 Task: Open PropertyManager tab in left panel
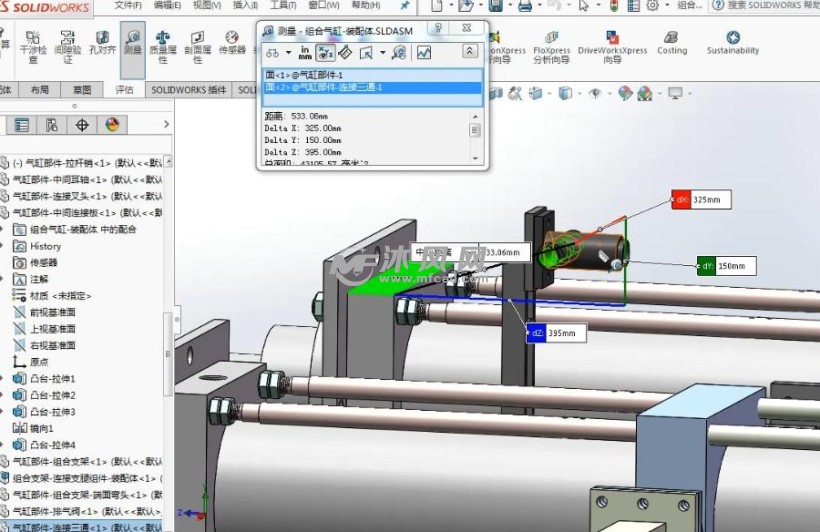(x=21, y=125)
